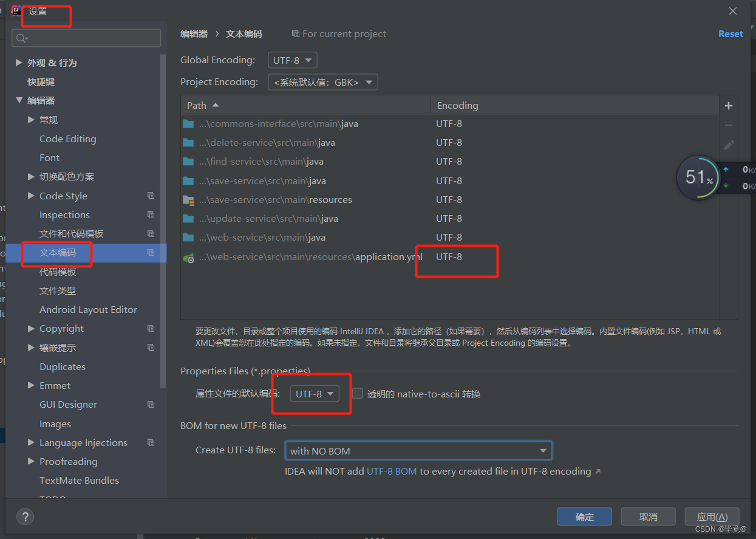Close the settings dialog with X
Screen dimensions: 756x539
pos(733,11)
